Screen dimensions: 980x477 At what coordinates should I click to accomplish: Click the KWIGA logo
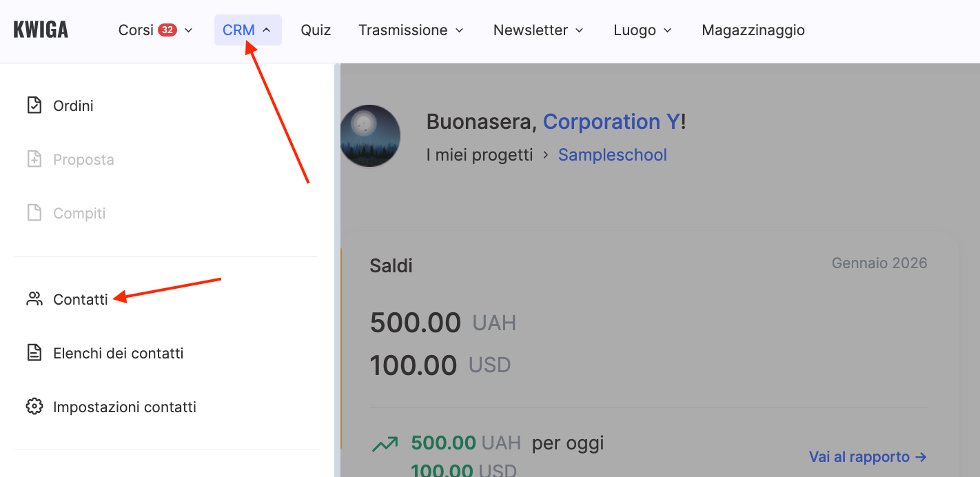click(41, 30)
